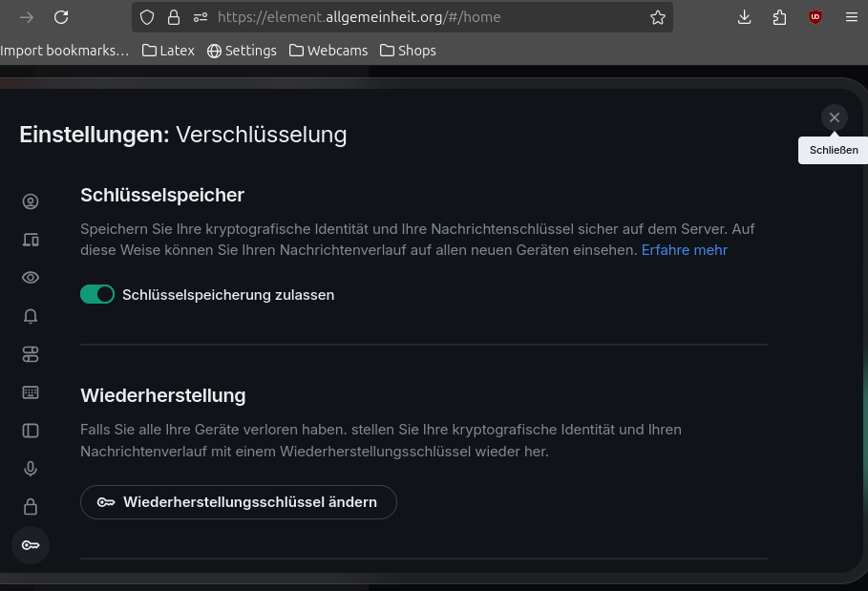
Task: Open the Security padlock icon in settings sidebar
Action: coord(31,507)
